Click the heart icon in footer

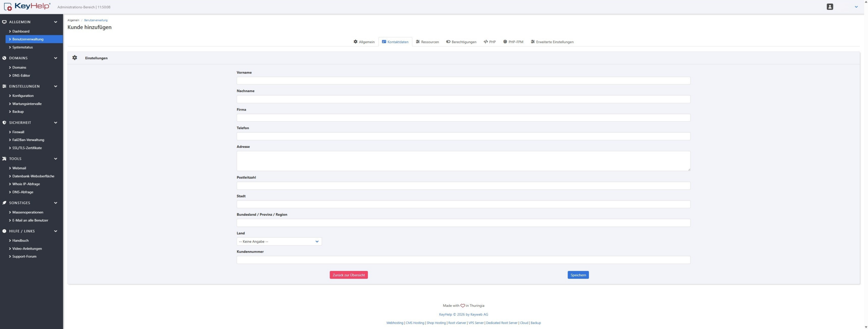[462, 306]
